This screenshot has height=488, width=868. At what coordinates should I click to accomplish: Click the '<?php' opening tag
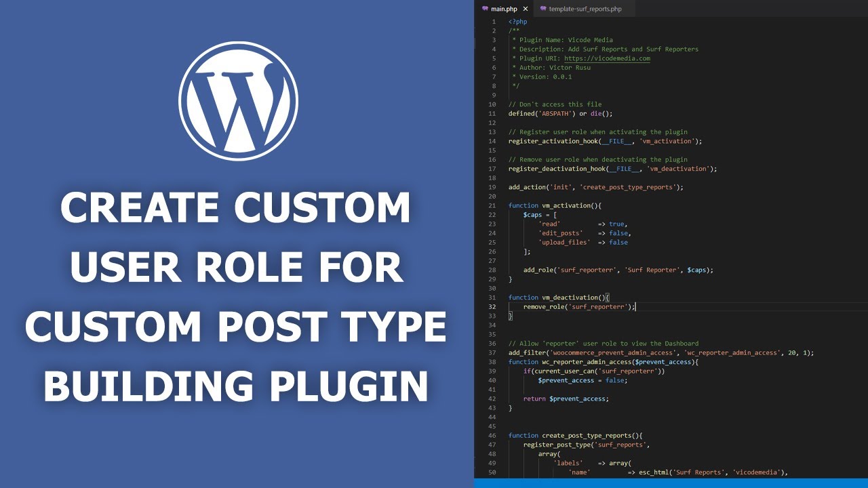click(517, 22)
